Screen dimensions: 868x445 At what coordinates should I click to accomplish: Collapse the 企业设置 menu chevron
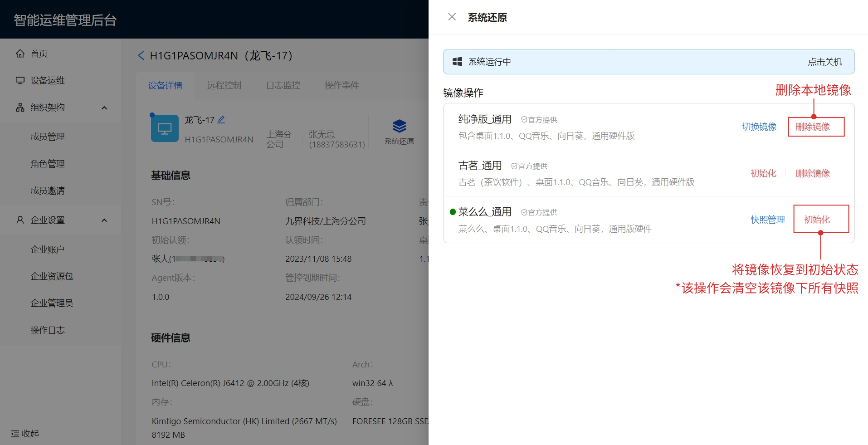(x=104, y=220)
